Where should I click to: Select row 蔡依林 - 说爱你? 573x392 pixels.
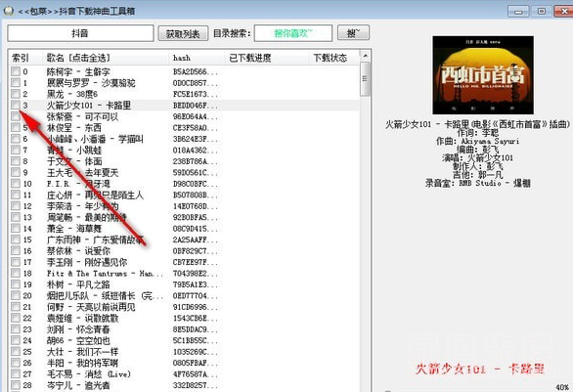184,251
